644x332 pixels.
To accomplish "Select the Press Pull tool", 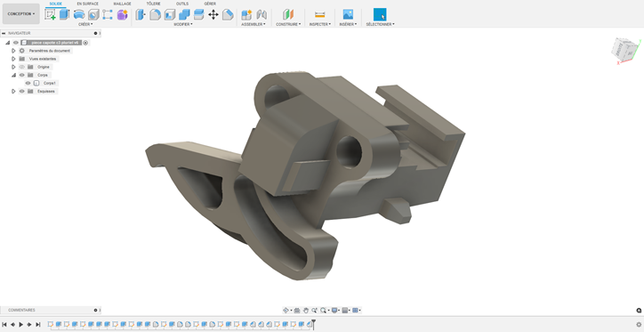I will pos(141,15).
